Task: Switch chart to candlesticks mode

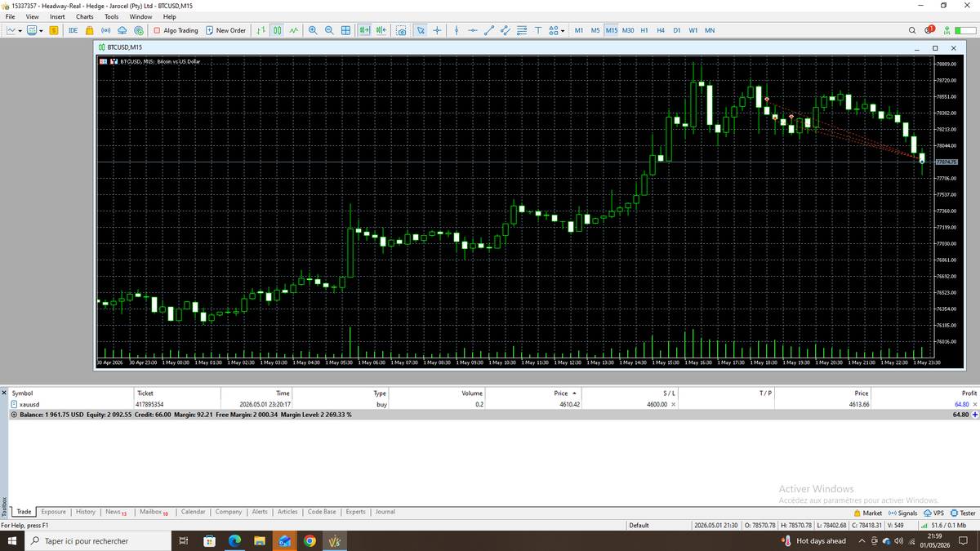Action: 277,30
